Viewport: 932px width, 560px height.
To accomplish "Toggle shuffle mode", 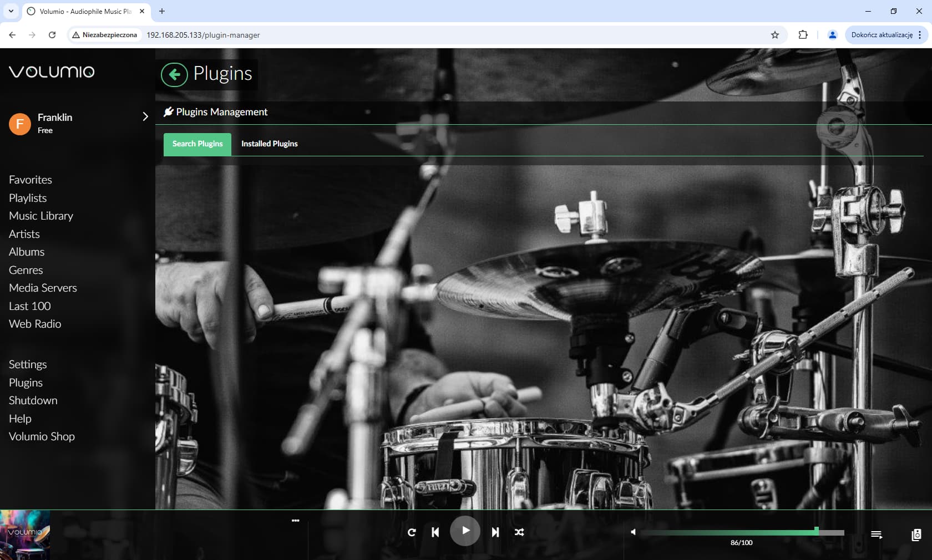I will (x=519, y=532).
